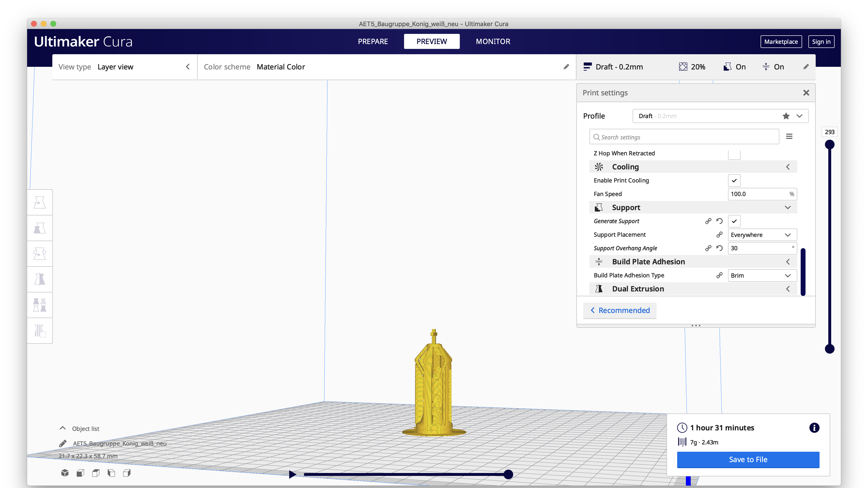This screenshot has width=868, height=488.
Task: Click the play simulation button
Action: point(292,474)
